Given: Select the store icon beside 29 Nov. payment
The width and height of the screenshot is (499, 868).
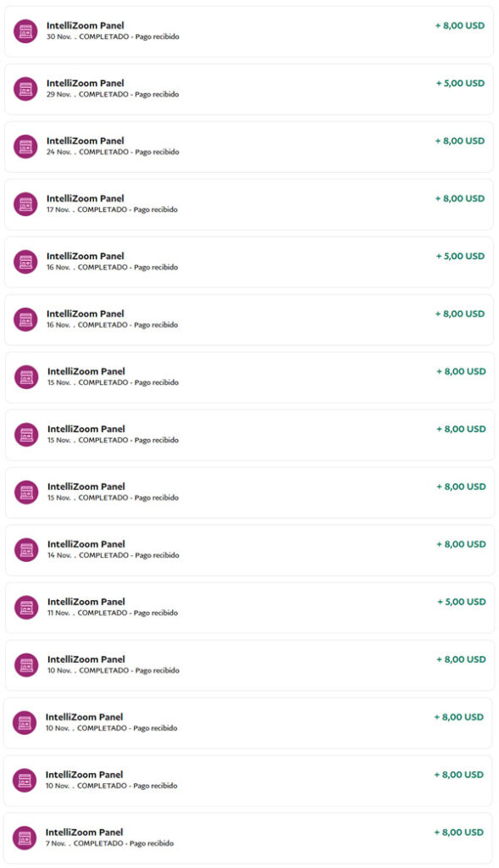Looking at the screenshot, I should click(x=25, y=89).
